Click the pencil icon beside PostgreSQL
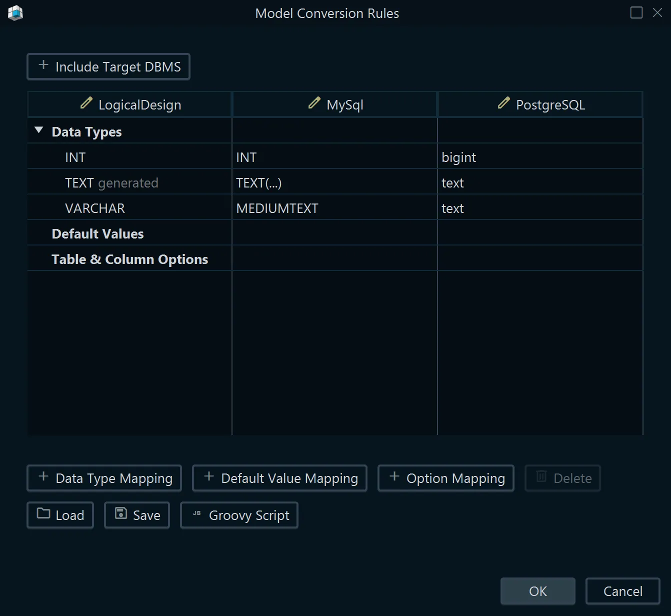The width and height of the screenshot is (671, 616). coord(504,103)
